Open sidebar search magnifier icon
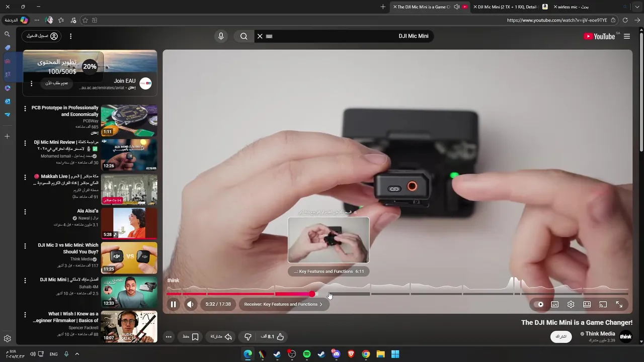Viewport: 644px width, 362px height. (x=7, y=34)
